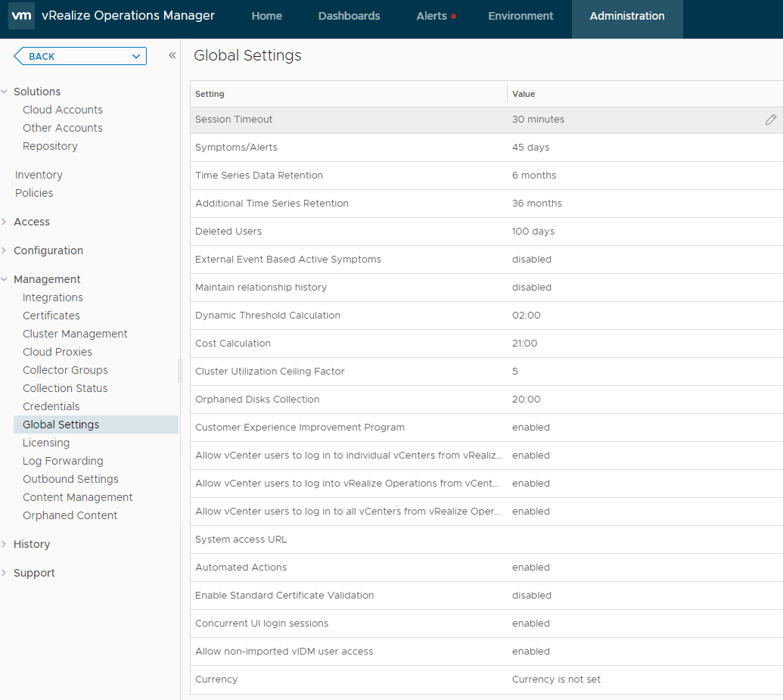Select Dynamic Threshold Calculation row
The width and height of the screenshot is (783, 700).
pyautogui.click(x=486, y=316)
